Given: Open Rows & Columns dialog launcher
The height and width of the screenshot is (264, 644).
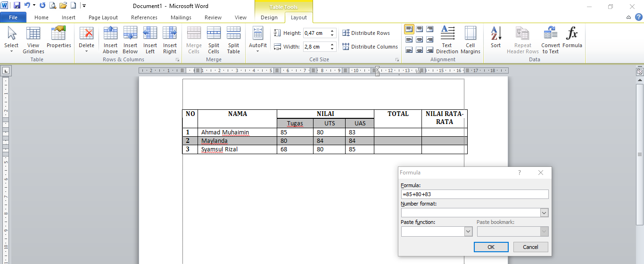Looking at the screenshot, I should pyautogui.click(x=178, y=60).
